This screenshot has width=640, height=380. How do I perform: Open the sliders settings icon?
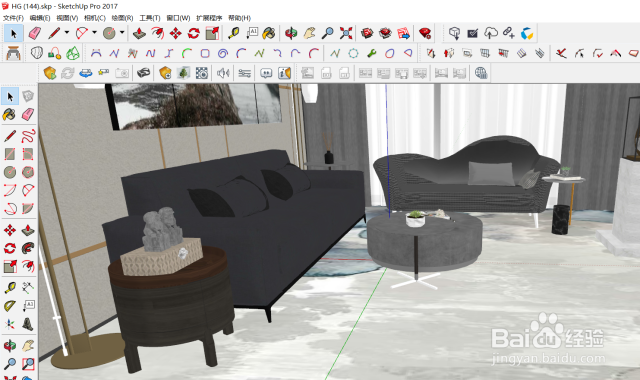[x=244, y=73]
